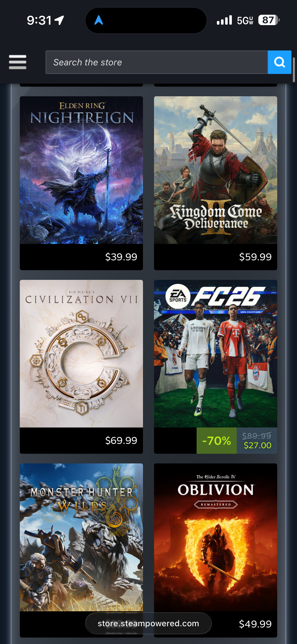The width and height of the screenshot is (297, 644).
Task: Open the Civilization VII cover art
Action: (x=81, y=354)
